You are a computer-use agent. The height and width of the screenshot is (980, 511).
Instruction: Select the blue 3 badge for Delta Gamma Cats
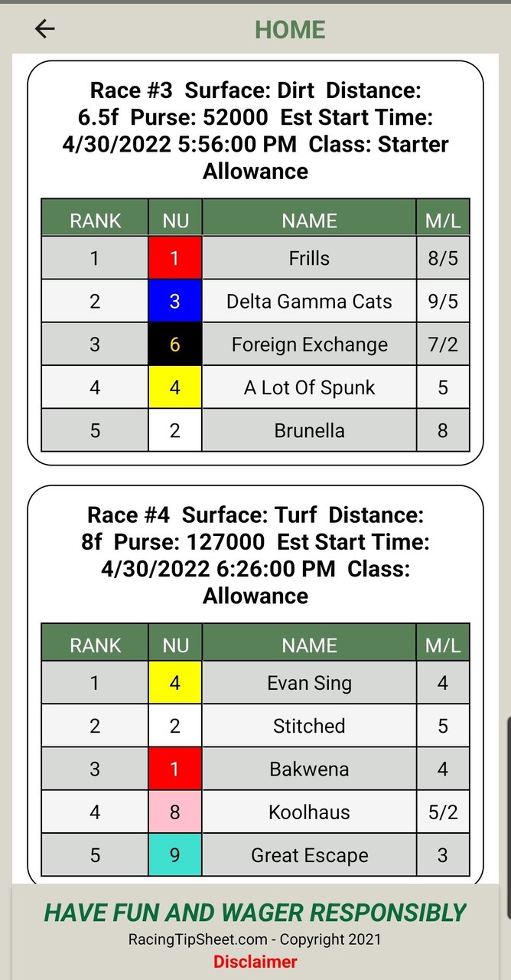[x=175, y=301]
